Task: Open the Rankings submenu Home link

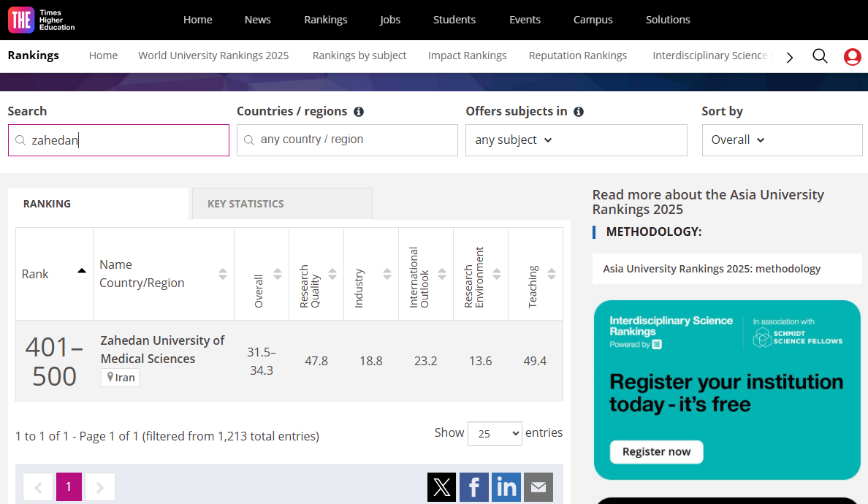Action: point(104,56)
